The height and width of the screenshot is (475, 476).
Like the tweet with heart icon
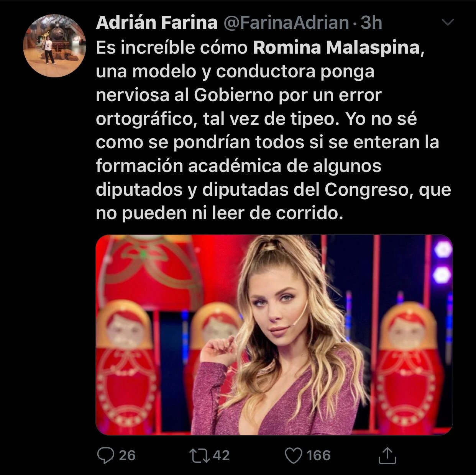tap(294, 455)
